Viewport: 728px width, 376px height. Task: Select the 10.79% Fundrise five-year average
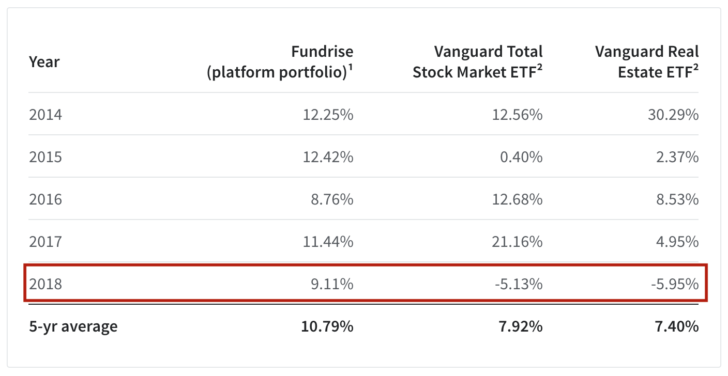point(327,326)
